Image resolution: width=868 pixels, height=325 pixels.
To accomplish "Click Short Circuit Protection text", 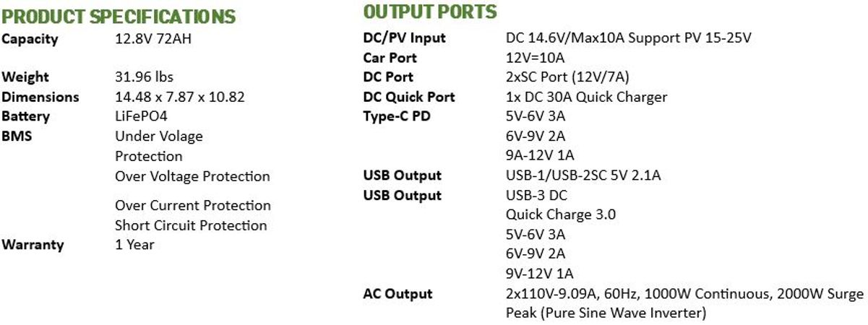I will click(x=191, y=225).
